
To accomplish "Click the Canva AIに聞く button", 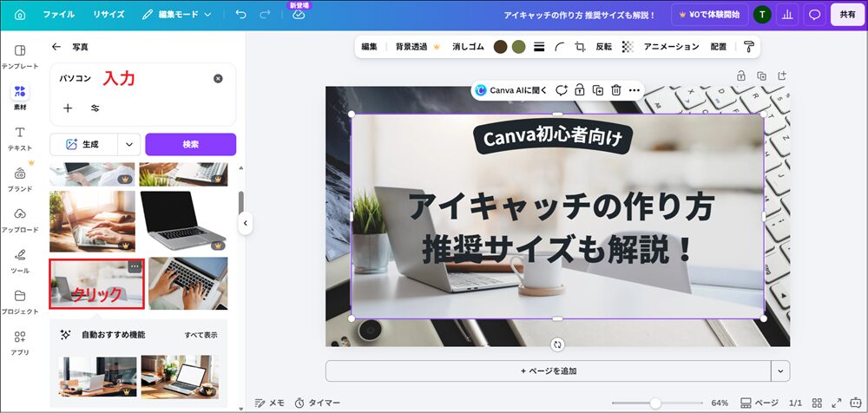I will coord(511,90).
